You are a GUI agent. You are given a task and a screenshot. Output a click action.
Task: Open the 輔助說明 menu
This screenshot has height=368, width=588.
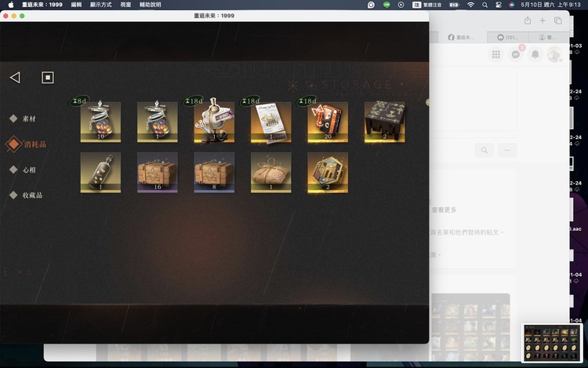tap(150, 5)
